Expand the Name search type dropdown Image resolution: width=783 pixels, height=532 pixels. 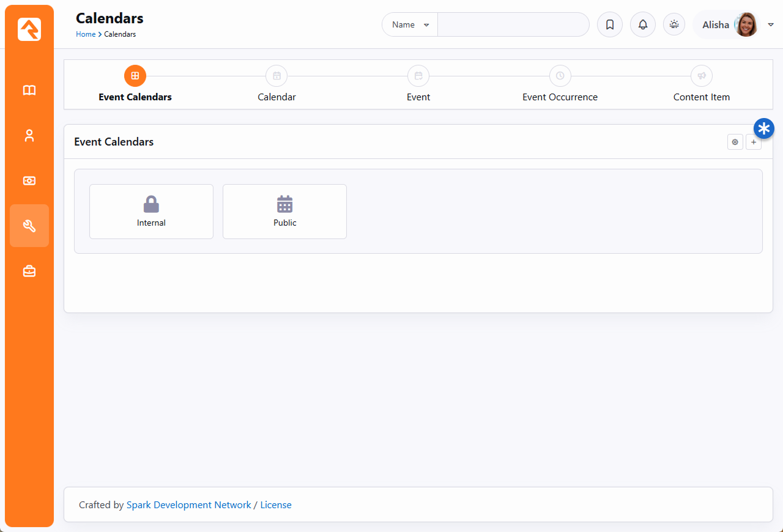pyautogui.click(x=410, y=25)
